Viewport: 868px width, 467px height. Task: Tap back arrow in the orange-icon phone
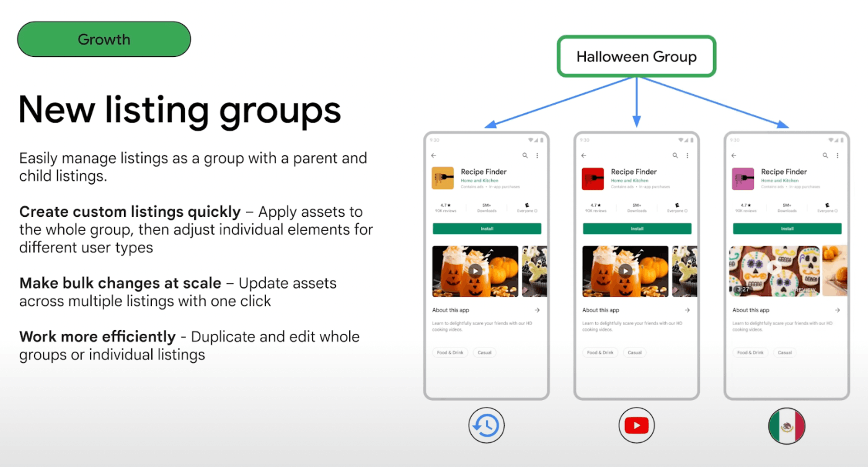point(434,155)
